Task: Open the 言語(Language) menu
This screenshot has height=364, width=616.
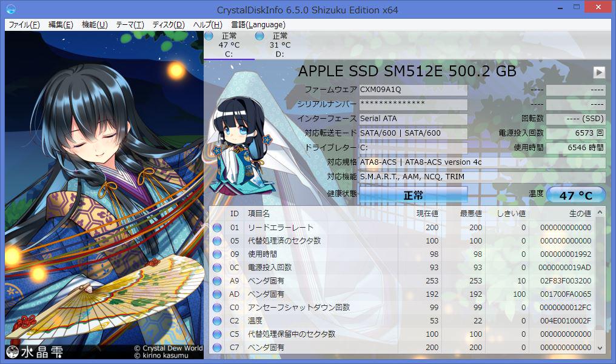Action: (258, 25)
